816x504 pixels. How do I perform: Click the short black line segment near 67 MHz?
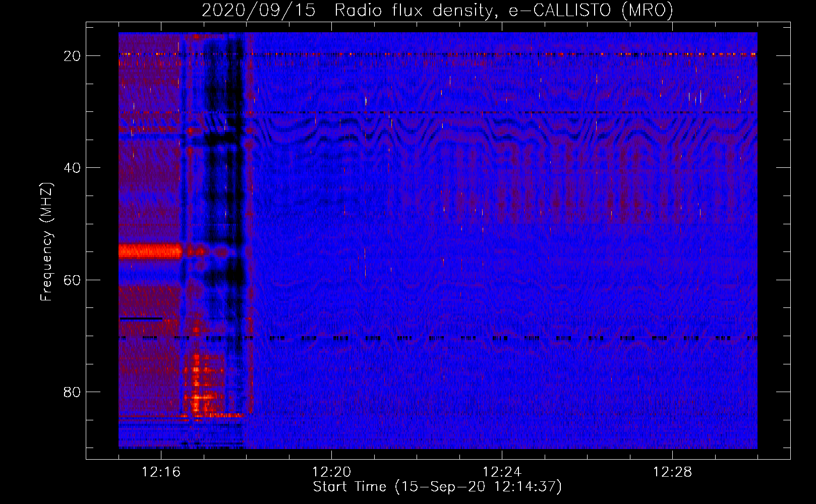pos(141,319)
